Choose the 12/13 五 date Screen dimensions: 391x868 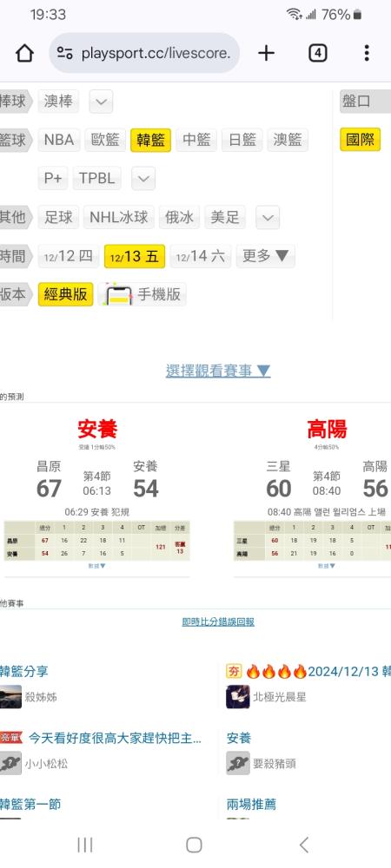point(135,256)
